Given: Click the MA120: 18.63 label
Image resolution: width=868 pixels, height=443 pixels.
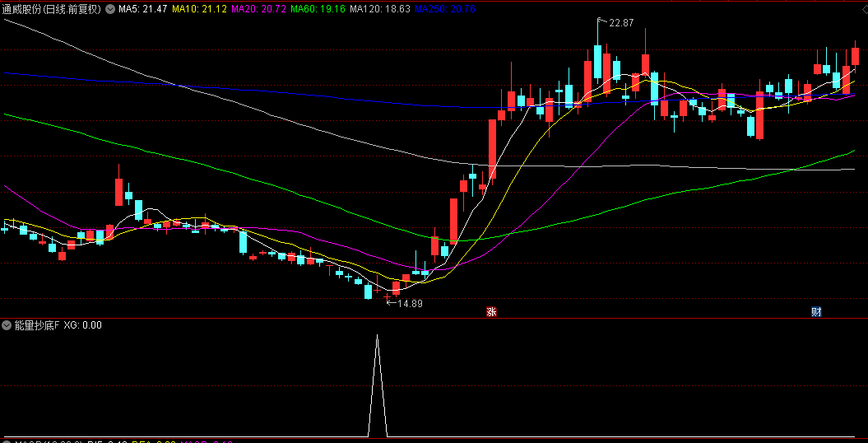Looking at the screenshot, I should (380, 9).
